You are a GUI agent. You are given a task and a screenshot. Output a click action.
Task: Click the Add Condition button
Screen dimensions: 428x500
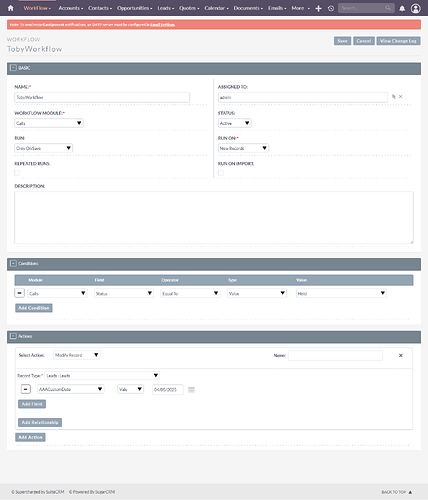point(34,308)
